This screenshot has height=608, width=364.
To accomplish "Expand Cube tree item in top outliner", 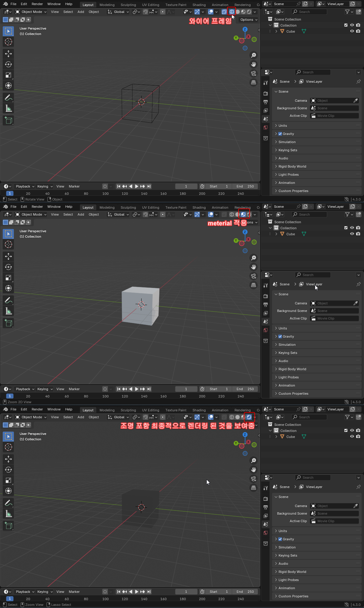I will pos(276,31).
